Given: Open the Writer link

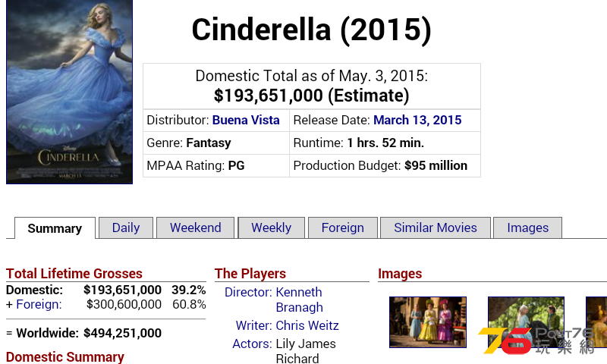Looking at the screenshot, I should pyautogui.click(x=253, y=325).
